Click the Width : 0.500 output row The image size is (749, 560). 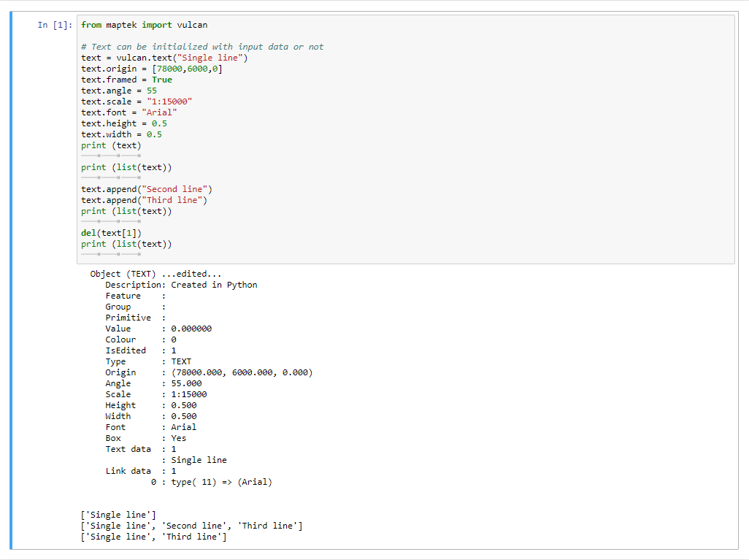point(151,417)
